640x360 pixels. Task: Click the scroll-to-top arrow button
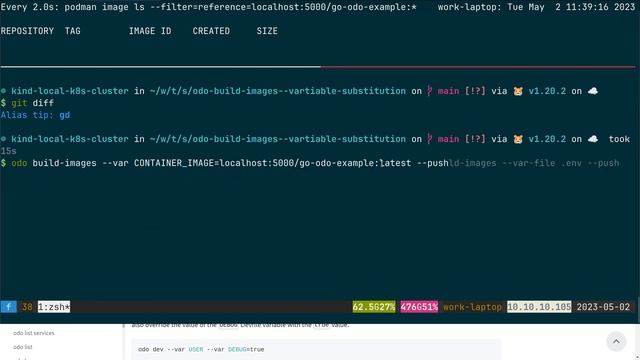pyautogui.click(x=616, y=342)
